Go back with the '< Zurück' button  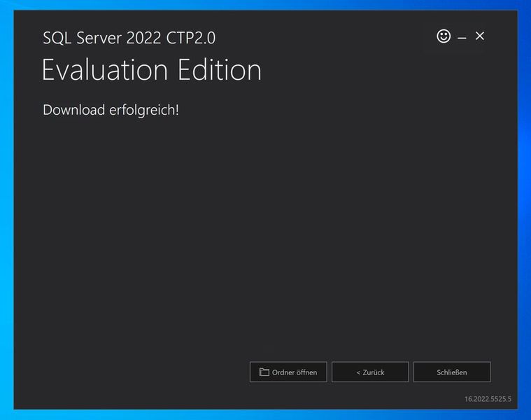click(370, 372)
